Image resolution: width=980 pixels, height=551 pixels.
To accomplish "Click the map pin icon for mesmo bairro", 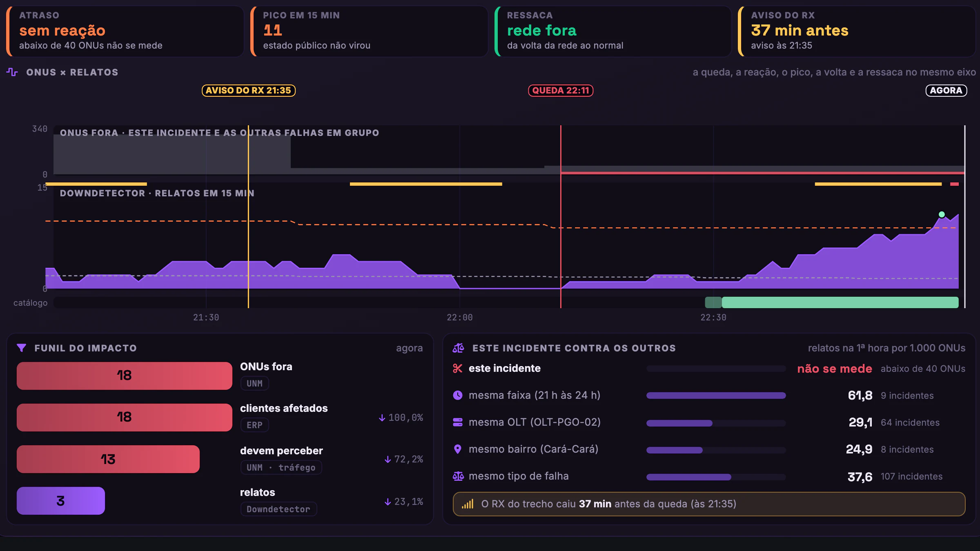I will click(458, 449).
